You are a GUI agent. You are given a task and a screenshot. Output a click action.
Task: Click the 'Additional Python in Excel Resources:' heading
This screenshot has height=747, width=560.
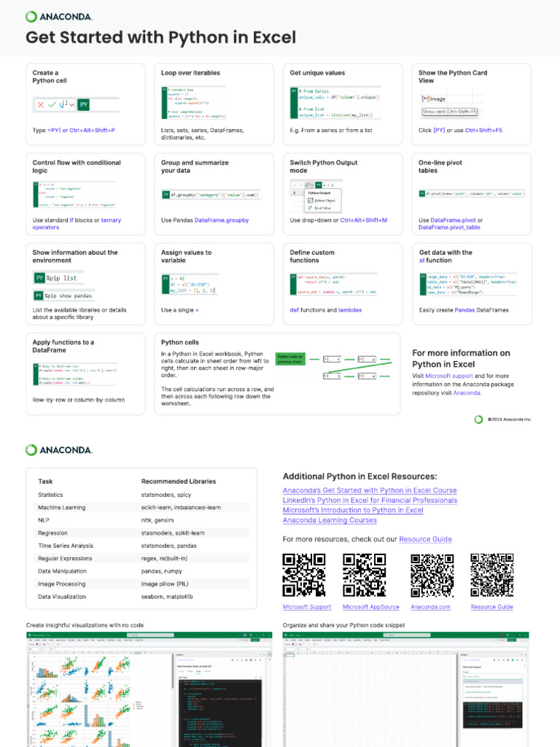coord(359,476)
